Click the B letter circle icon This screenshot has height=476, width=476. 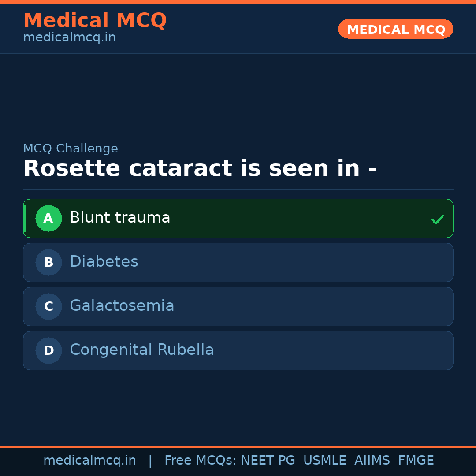point(48,262)
